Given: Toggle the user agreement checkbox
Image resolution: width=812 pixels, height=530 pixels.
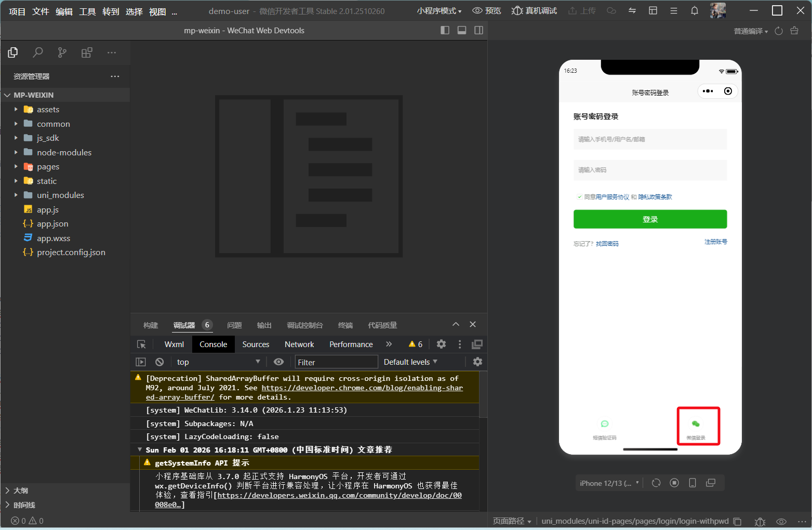Looking at the screenshot, I should pyautogui.click(x=579, y=197).
